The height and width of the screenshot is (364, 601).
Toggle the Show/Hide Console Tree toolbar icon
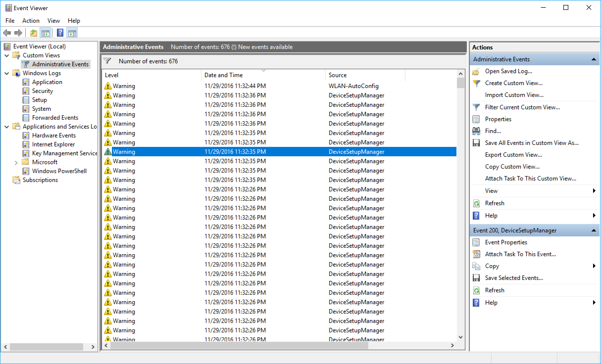coord(45,33)
